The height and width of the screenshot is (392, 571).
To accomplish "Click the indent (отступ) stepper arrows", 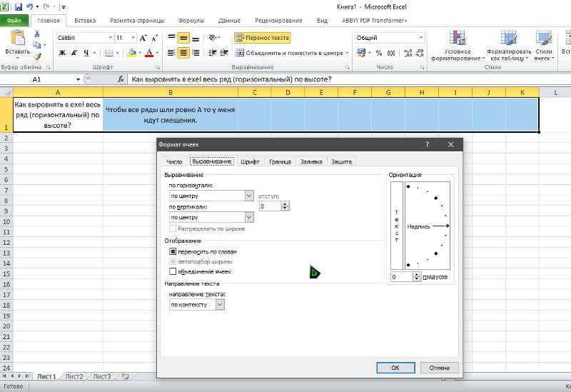I will [x=285, y=206].
